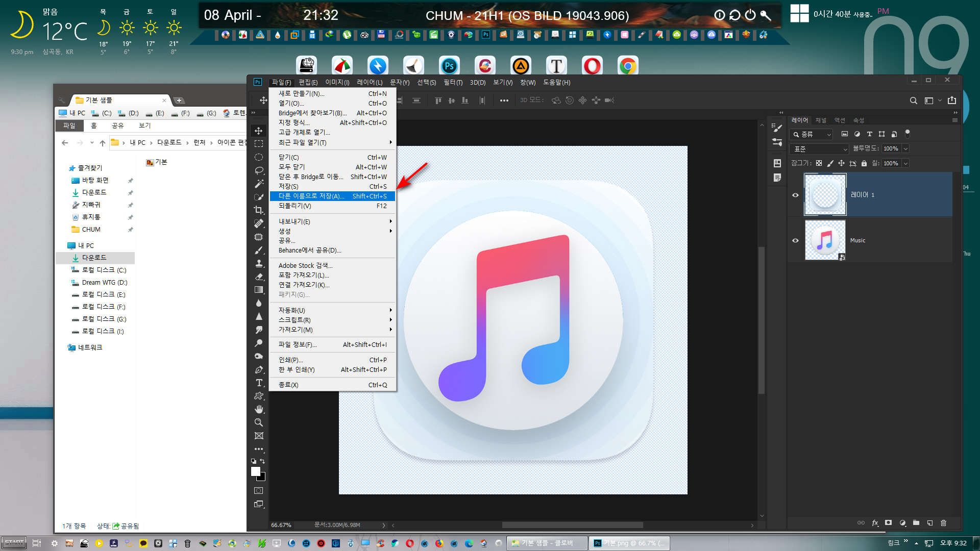Click the Windows START button

(14, 543)
